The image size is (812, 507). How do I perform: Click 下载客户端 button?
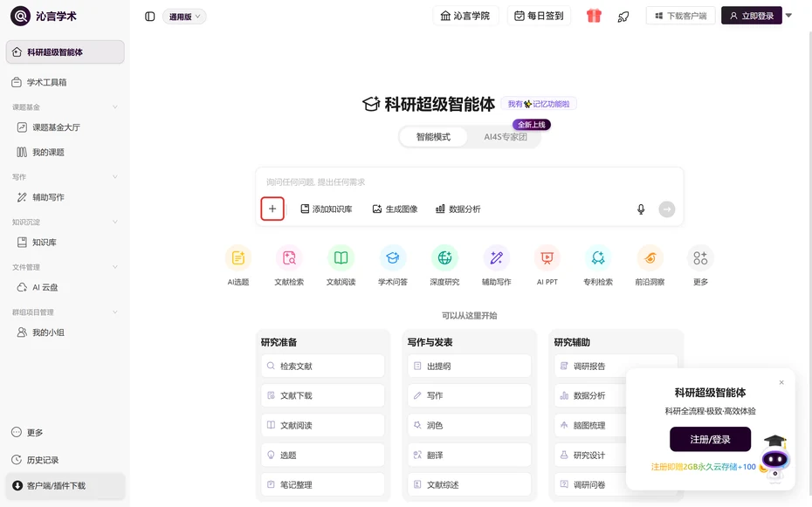click(680, 16)
